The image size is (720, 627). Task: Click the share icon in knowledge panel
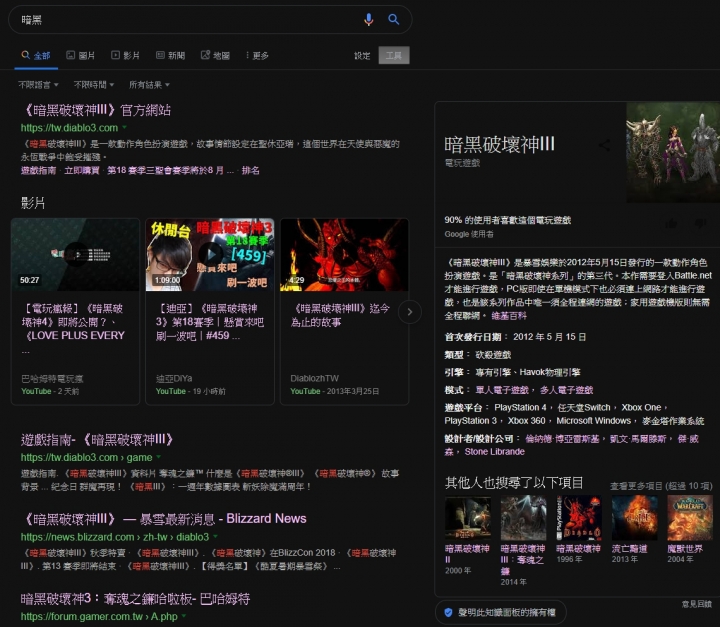click(605, 145)
